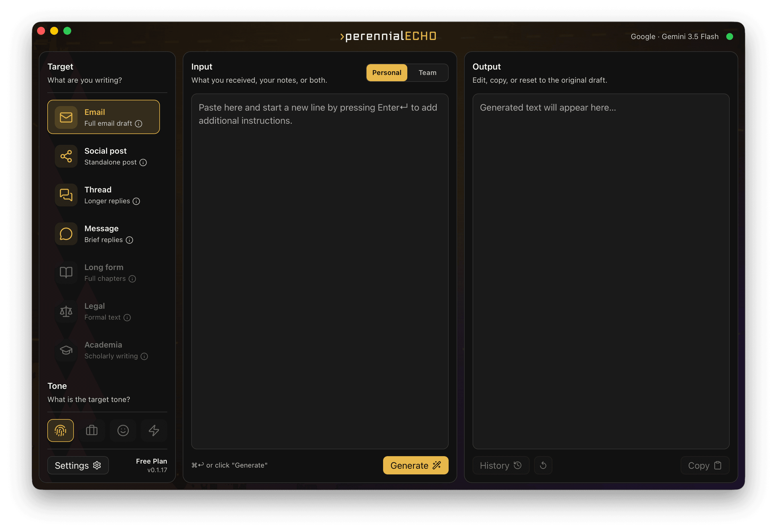The height and width of the screenshot is (532, 777).
Task: Open the Google Gemini 3.5 Flash model selector
Action: [674, 36]
